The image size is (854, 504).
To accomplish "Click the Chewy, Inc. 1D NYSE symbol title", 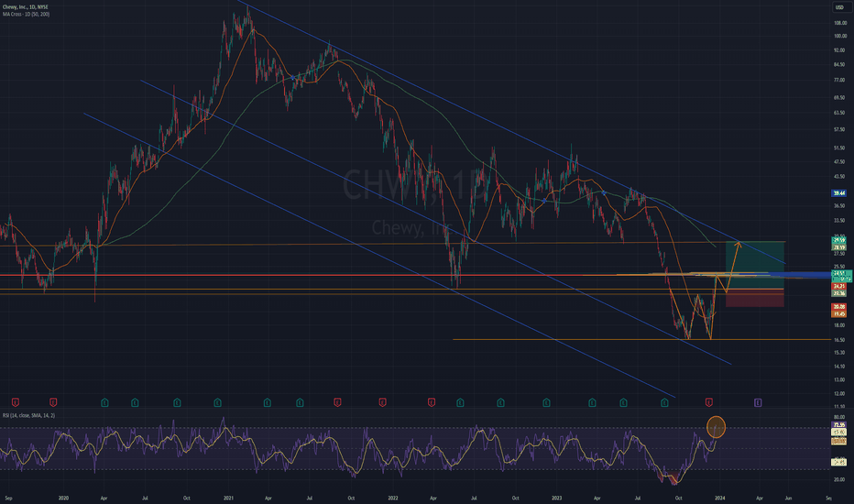I will (26, 7).
